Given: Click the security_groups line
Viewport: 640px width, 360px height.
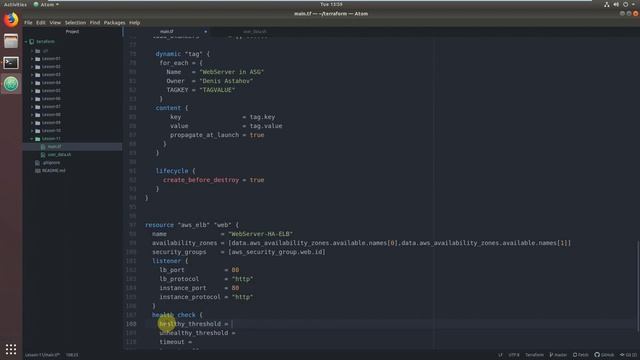Looking at the screenshot, I should click(239, 252).
